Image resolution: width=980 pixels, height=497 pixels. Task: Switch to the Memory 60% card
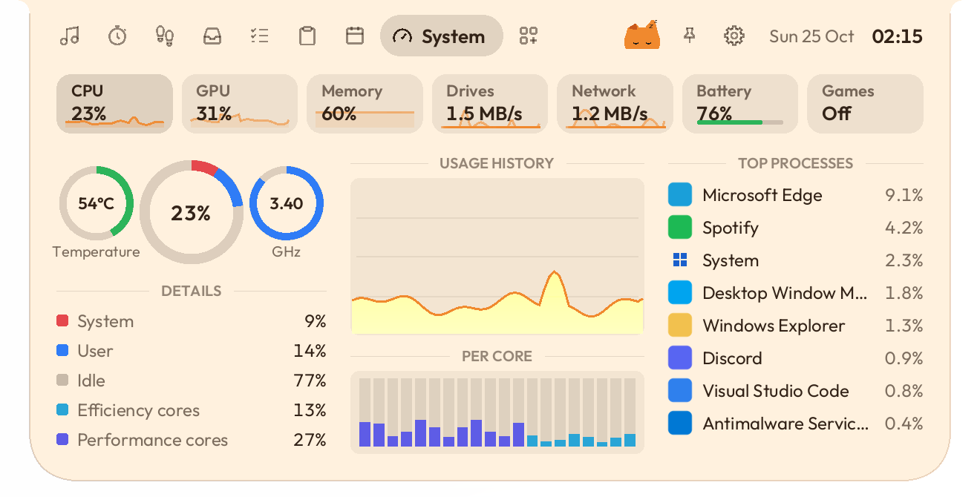tap(365, 104)
